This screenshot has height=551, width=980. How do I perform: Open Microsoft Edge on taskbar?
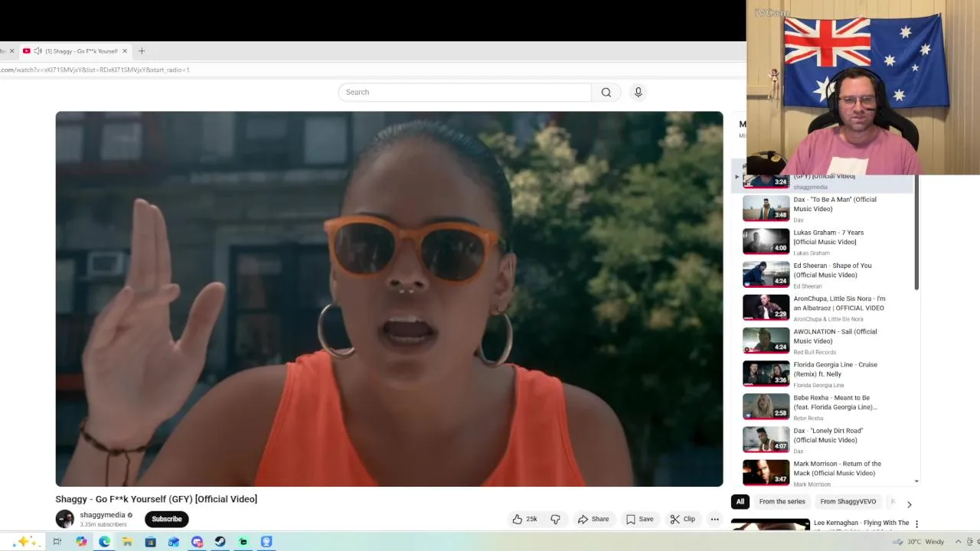[104, 542]
